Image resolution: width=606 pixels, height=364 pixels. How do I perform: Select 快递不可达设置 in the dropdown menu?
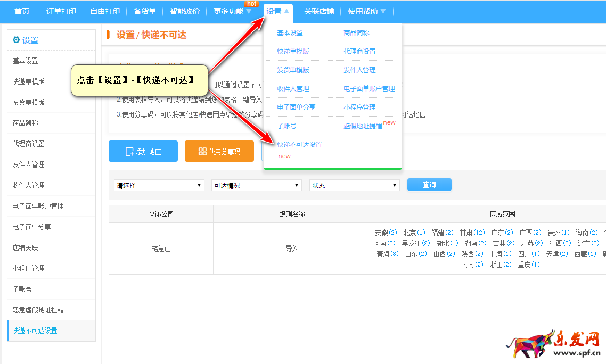(x=299, y=145)
